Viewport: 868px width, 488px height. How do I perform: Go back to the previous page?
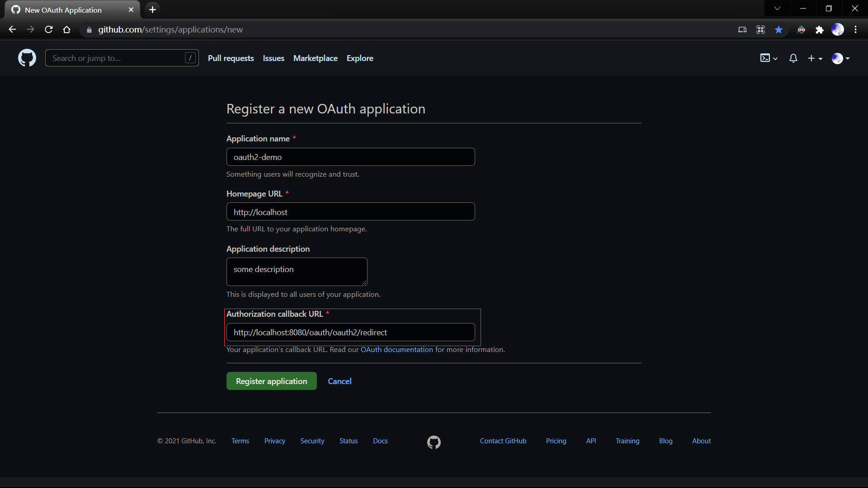point(12,30)
